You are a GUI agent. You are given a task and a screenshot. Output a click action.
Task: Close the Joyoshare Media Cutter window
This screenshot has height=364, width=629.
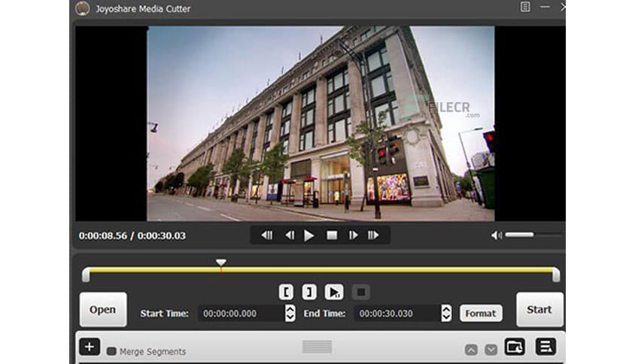coord(562,7)
